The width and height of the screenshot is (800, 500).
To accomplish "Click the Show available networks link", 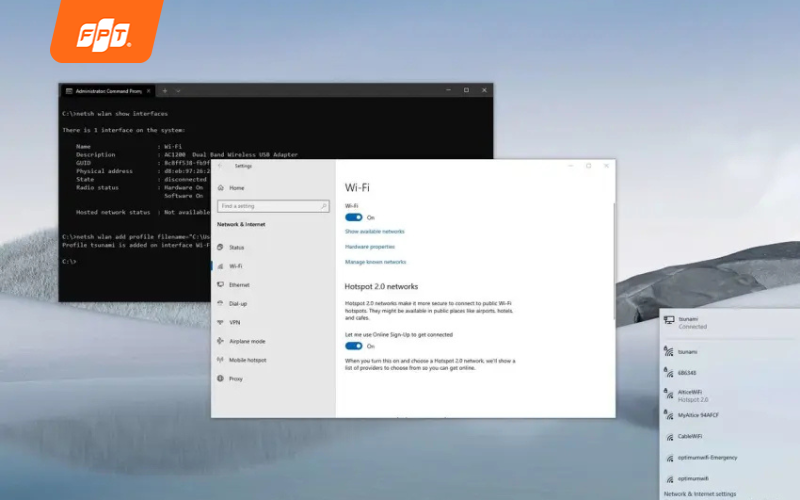I will click(x=374, y=231).
